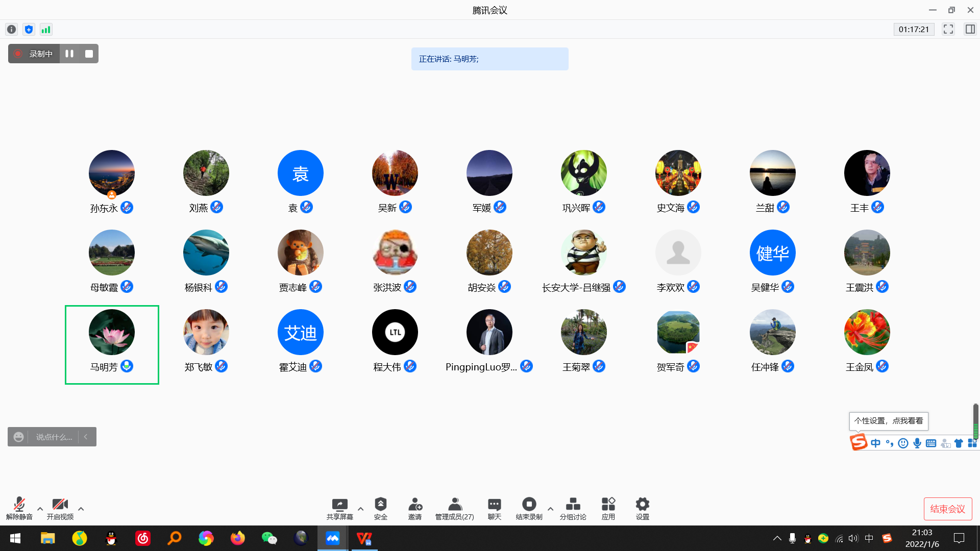Image resolution: width=980 pixels, height=551 pixels.
Task: Open the share screen tool
Action: [339, 508]
